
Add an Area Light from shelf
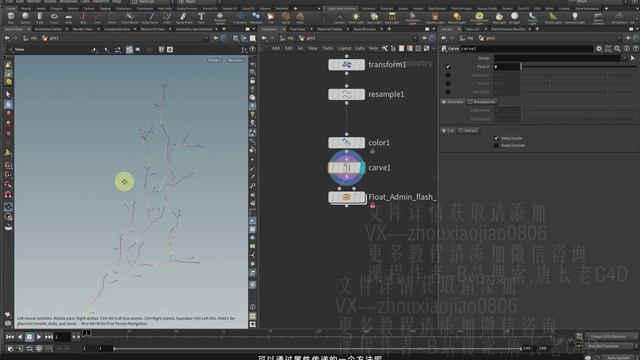coord(392,17)
